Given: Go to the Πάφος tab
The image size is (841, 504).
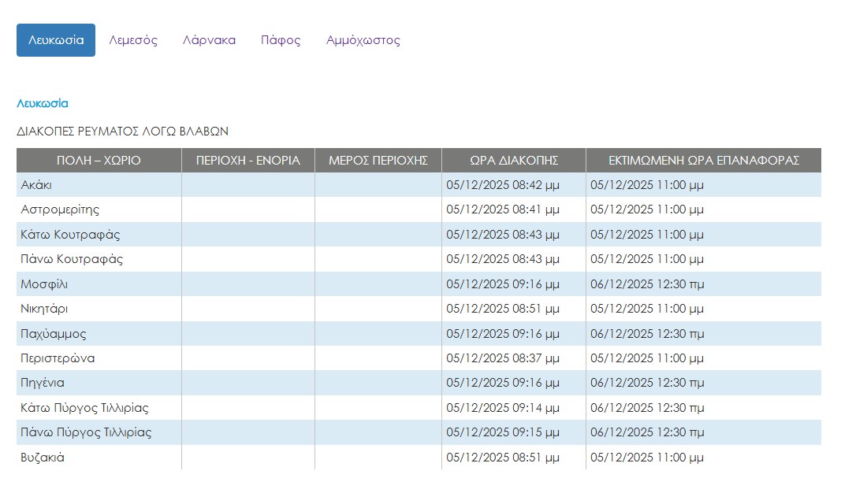Looking at the screenshot, I should tap(281, 40).
